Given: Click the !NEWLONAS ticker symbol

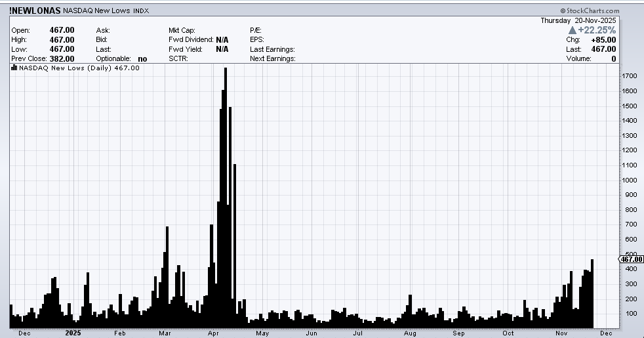Looking at the screenshot, I should (35, 11).
